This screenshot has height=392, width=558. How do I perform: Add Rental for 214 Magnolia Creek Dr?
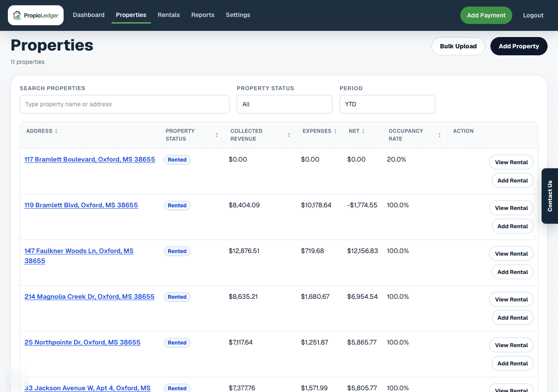point(513,318)
